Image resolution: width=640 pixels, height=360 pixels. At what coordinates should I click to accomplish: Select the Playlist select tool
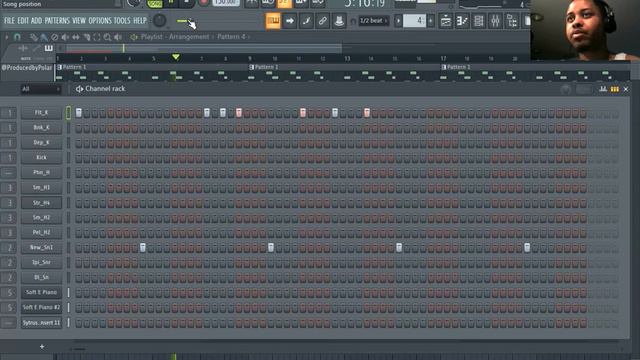[97, 37]
